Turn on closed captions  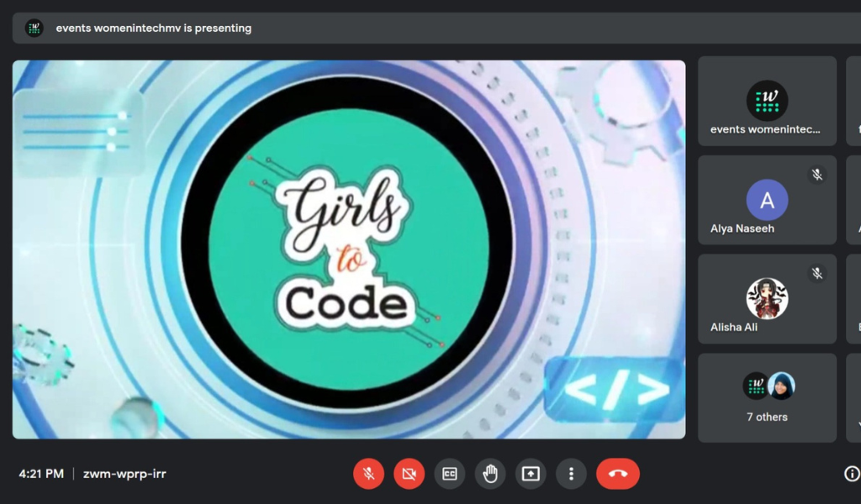click(x=450, y=473)
